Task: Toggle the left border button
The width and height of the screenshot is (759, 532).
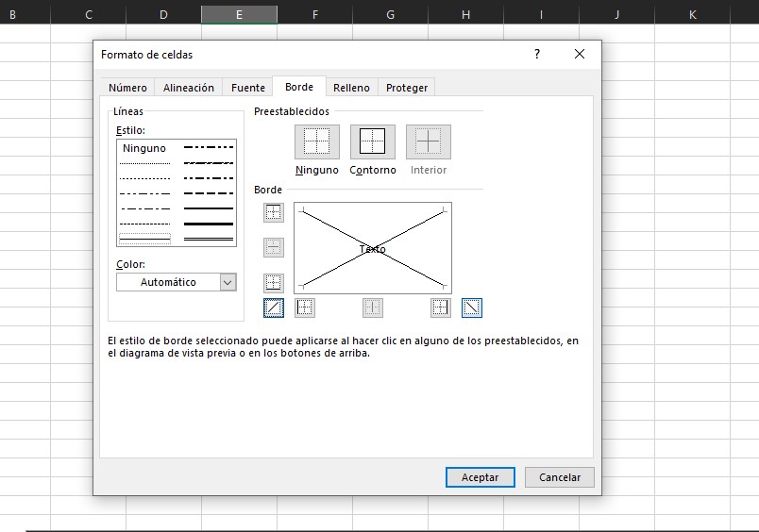Action: (x=305, y=308)
